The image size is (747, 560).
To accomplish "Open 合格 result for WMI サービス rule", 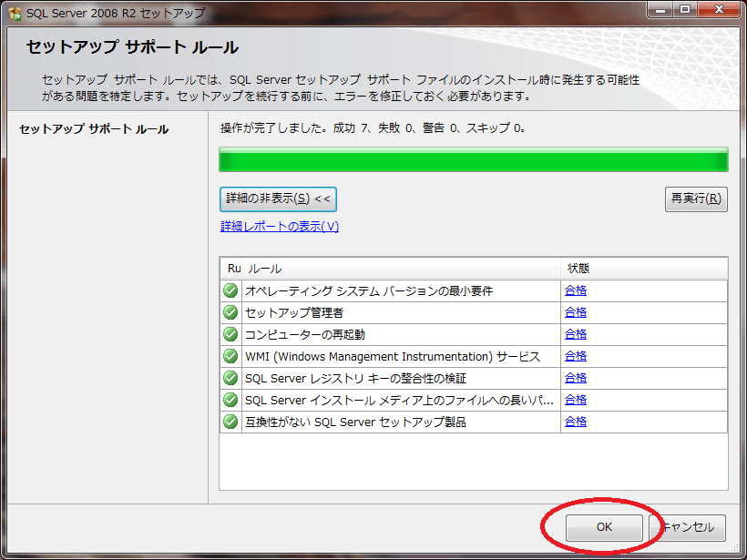I will pyautogui.click(x=576, y=355).
